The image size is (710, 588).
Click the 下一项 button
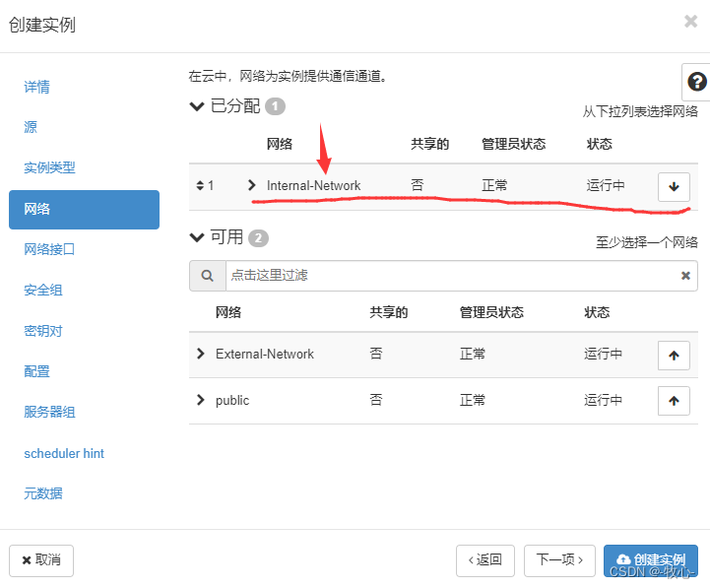pos(559,560)
